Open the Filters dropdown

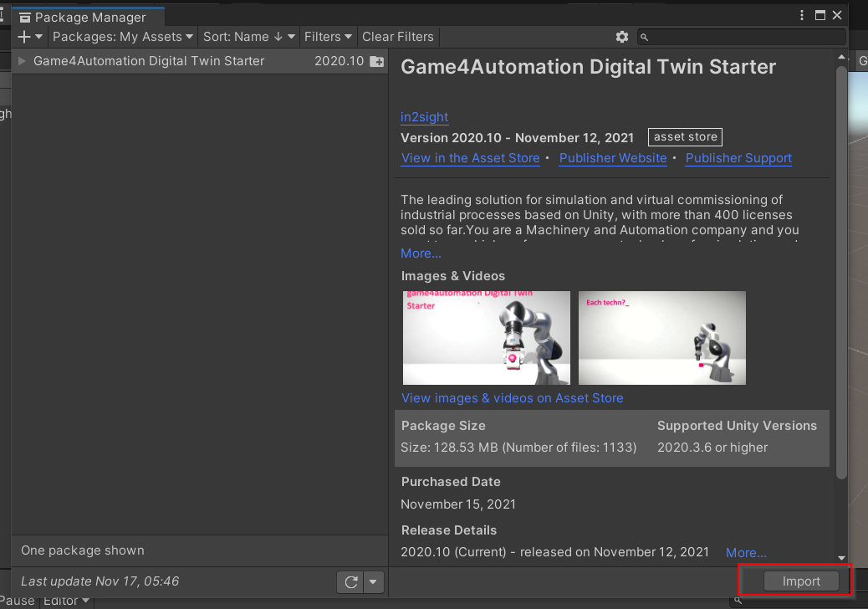[x=328, y=37]
